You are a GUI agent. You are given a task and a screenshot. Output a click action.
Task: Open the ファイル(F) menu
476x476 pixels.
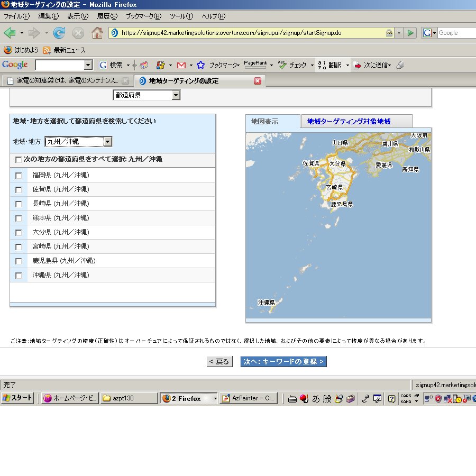click(x=16, y=16)
